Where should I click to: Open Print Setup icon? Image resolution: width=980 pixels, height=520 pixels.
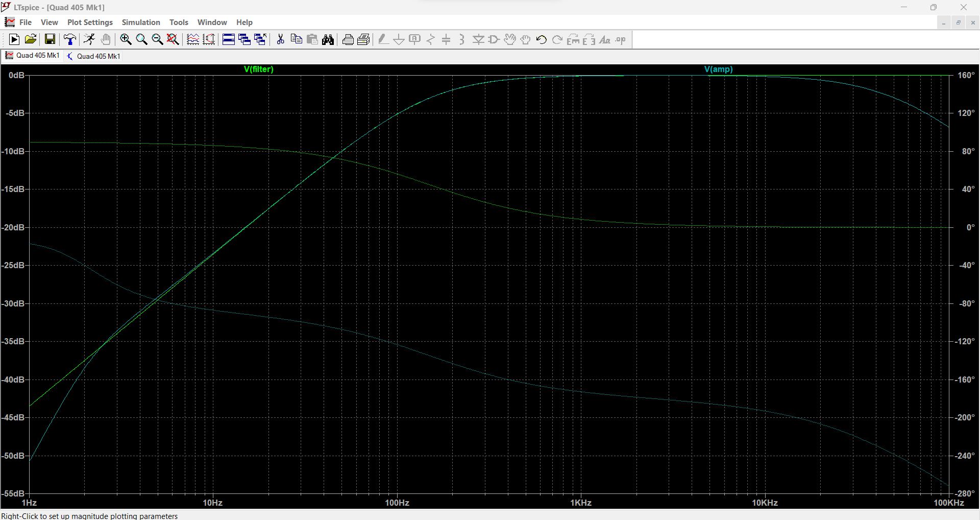coord(364,39)
